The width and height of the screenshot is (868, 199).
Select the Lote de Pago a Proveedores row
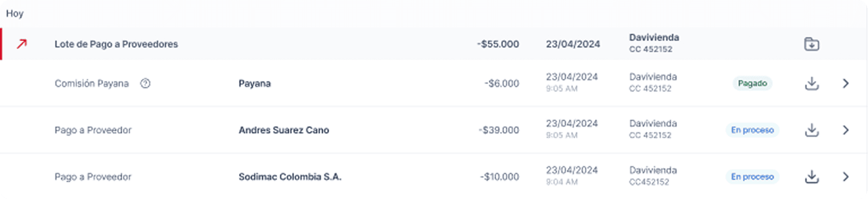[116, 44]
